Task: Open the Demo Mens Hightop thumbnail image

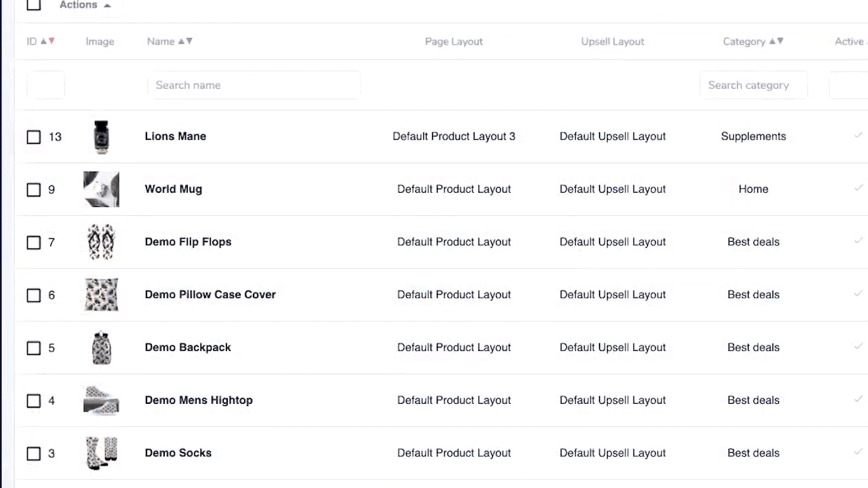Action: [101, 400]
